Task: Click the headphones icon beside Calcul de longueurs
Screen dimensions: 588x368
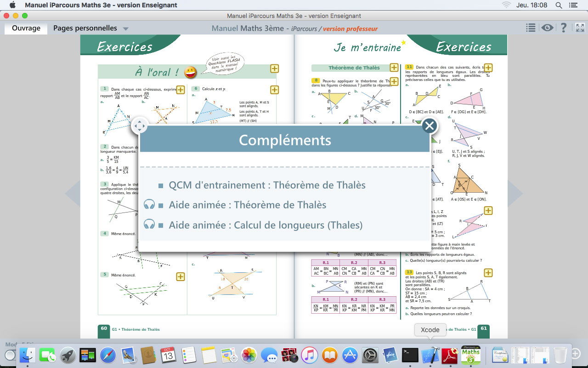Action: 149,224
